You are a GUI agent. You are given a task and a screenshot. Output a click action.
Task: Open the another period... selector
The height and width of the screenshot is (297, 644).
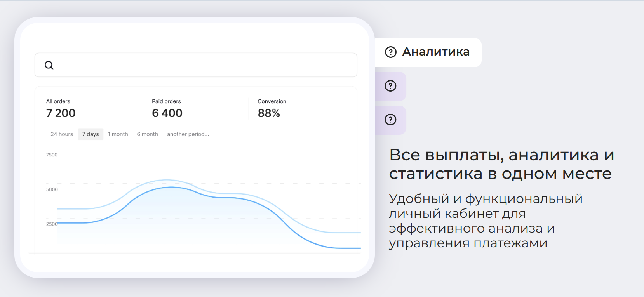click(x=188, y=134)
